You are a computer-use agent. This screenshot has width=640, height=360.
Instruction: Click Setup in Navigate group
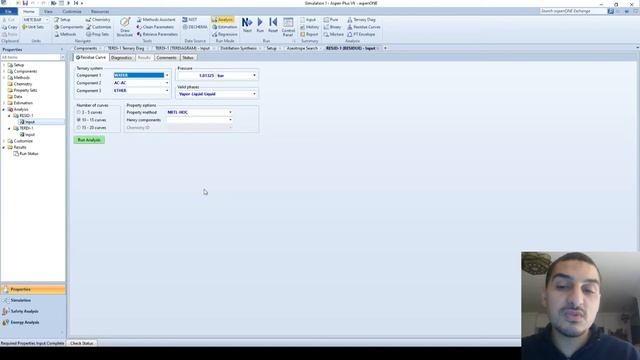[62, 20]
